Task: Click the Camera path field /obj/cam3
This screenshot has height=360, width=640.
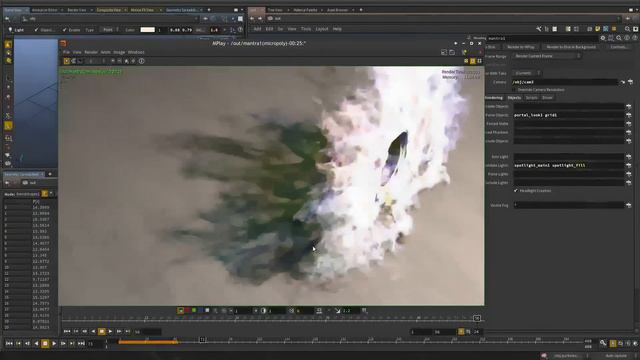Action: click(x=565, y=82)
